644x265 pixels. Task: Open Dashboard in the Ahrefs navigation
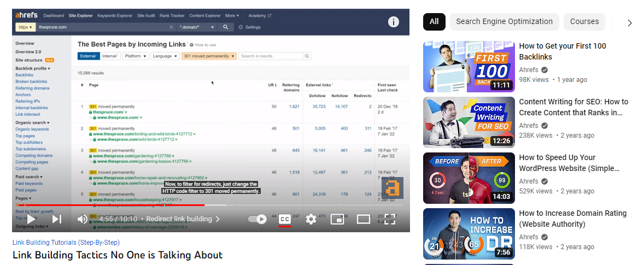click(54, 16)
